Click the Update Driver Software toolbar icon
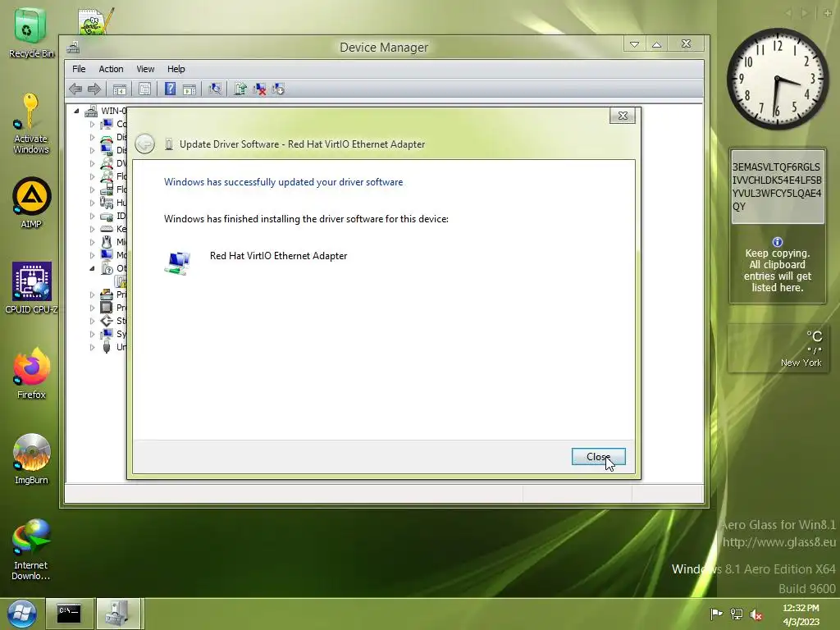The height and width of the screenshot is (630, 840). (x=240, y=89)
